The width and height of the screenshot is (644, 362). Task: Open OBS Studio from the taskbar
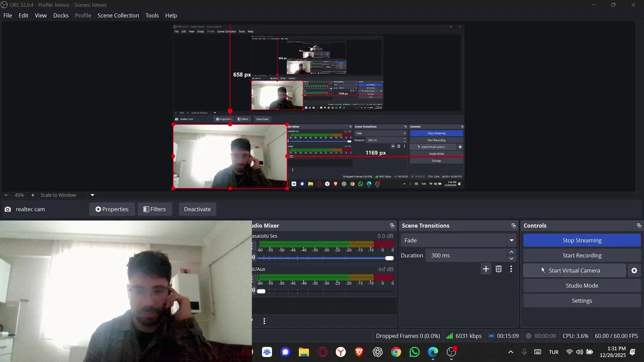click(x=451, y=352)
